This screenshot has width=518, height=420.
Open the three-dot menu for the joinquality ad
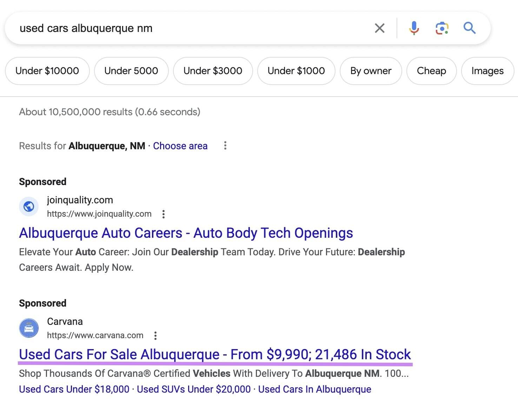point(164,214)
